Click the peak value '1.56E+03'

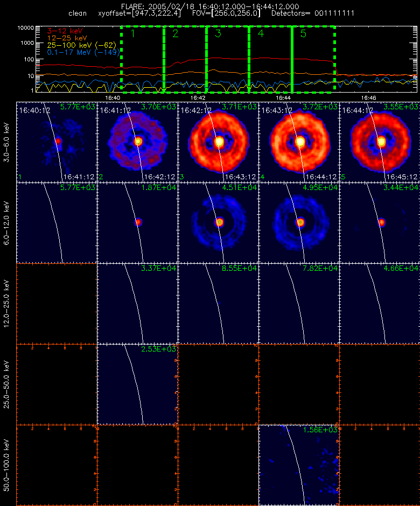[320, 430]
